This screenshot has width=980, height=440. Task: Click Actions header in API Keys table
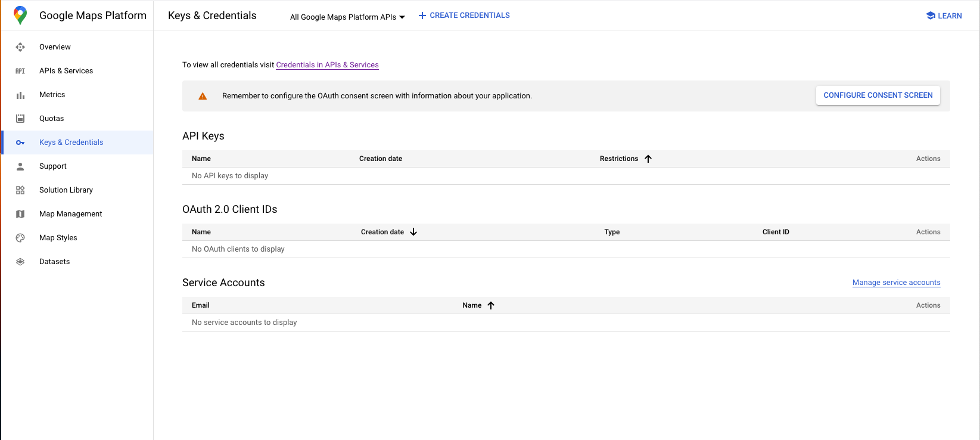928,159
